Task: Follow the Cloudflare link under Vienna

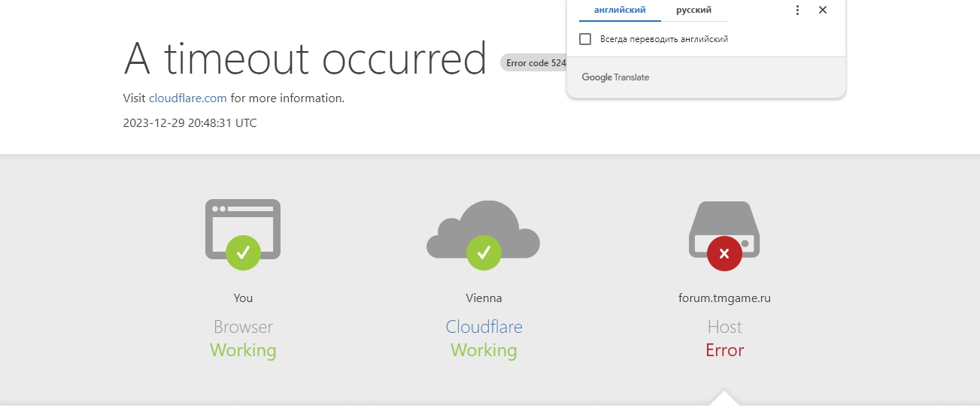Action: tap(484, 327)
